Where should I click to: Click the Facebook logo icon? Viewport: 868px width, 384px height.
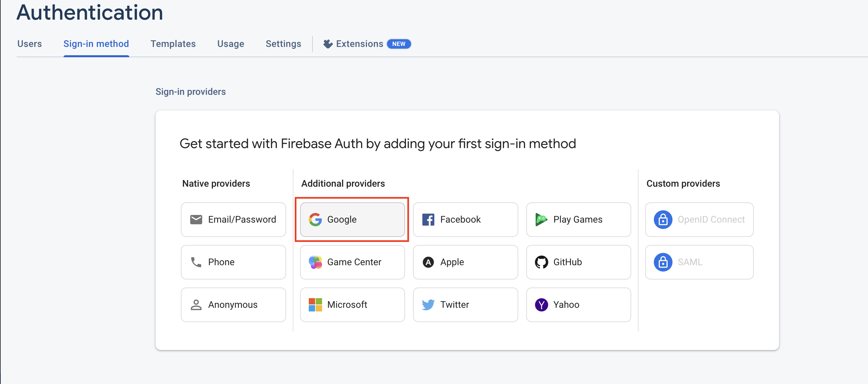pos(428,219)
